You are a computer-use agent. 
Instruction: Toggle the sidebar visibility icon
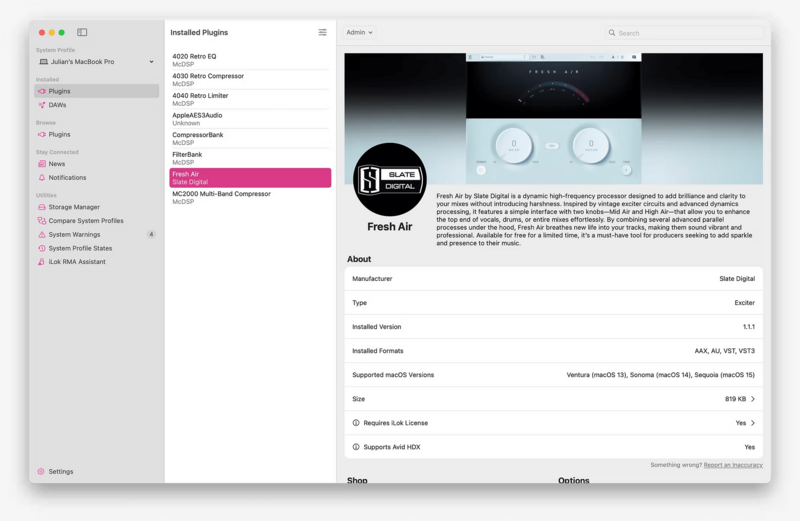tap(82, 32)
